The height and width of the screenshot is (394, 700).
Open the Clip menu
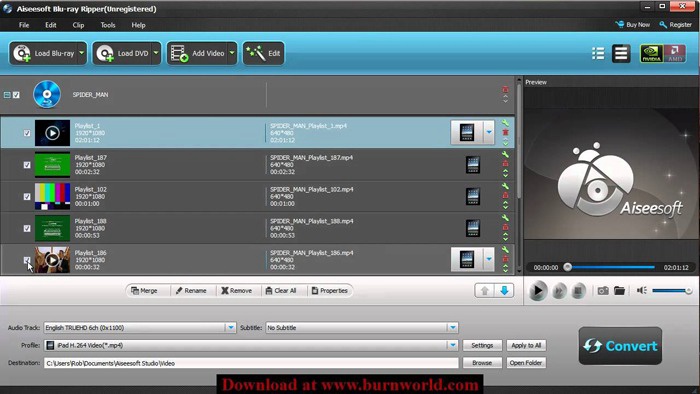[x=79, y=25]
